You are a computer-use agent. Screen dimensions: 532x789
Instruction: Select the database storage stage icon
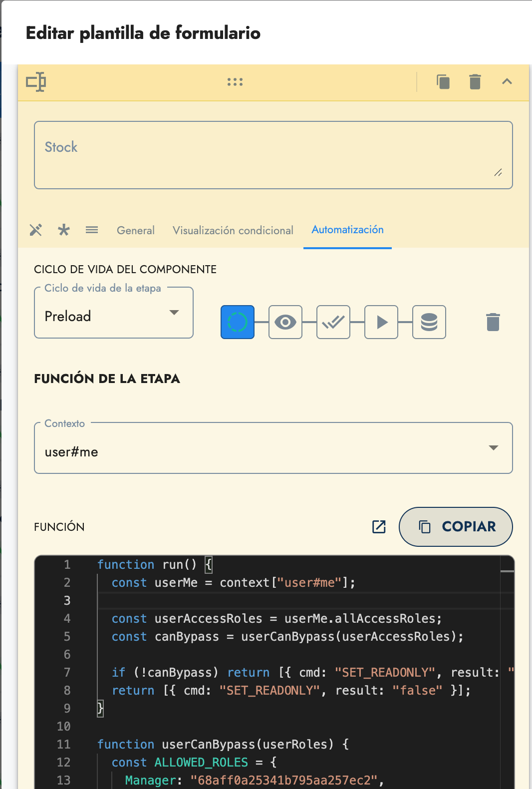[x=429, y=322]
